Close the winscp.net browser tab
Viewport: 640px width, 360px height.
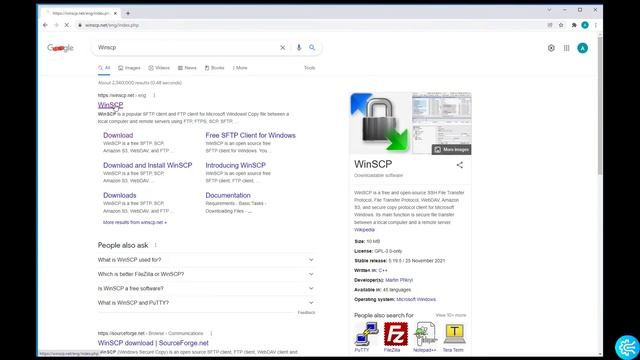point(115,13)
